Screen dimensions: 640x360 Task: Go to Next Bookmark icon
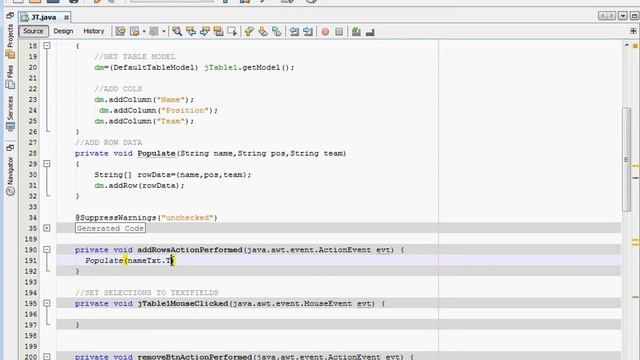[263, 31]
